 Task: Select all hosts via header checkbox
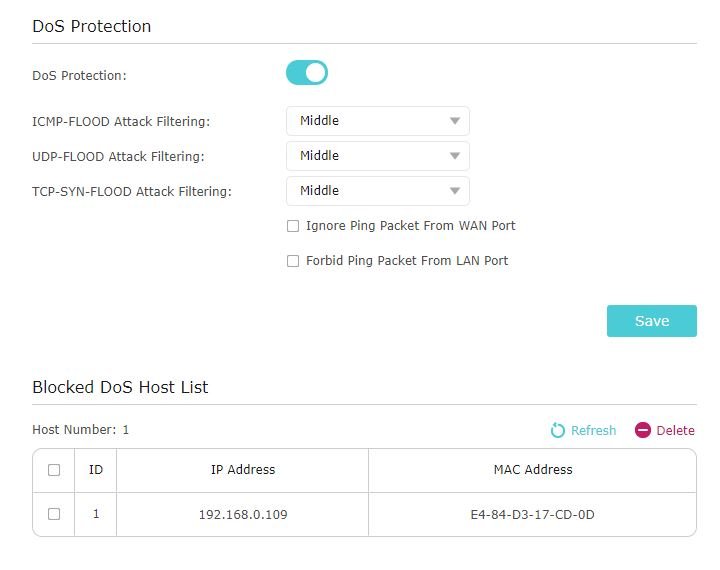point(54,470)
